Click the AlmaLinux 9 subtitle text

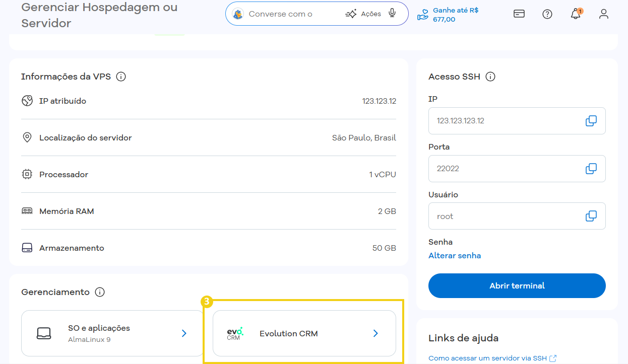(x=89, y=339)
